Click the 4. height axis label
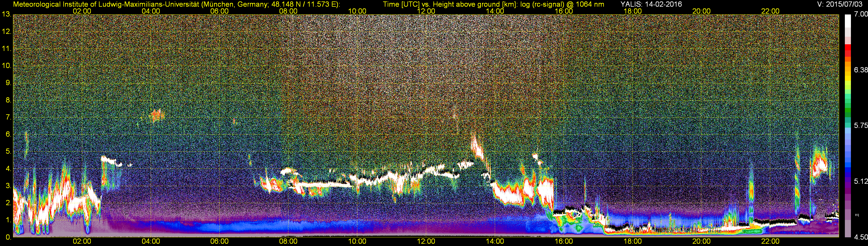Screen dimensions: 868x246 (8, 168)
